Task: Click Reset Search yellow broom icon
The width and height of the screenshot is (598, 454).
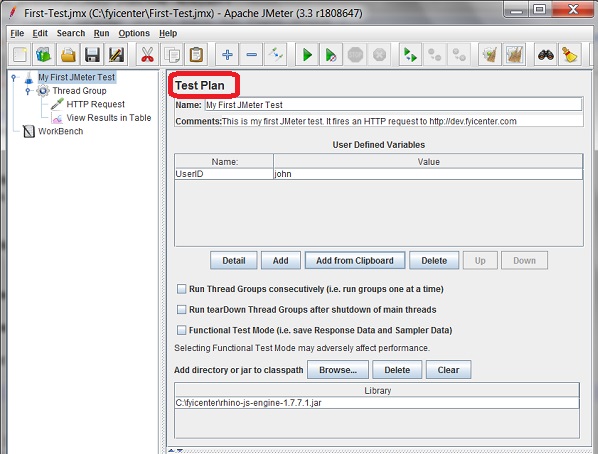Action: pos(569,55)
